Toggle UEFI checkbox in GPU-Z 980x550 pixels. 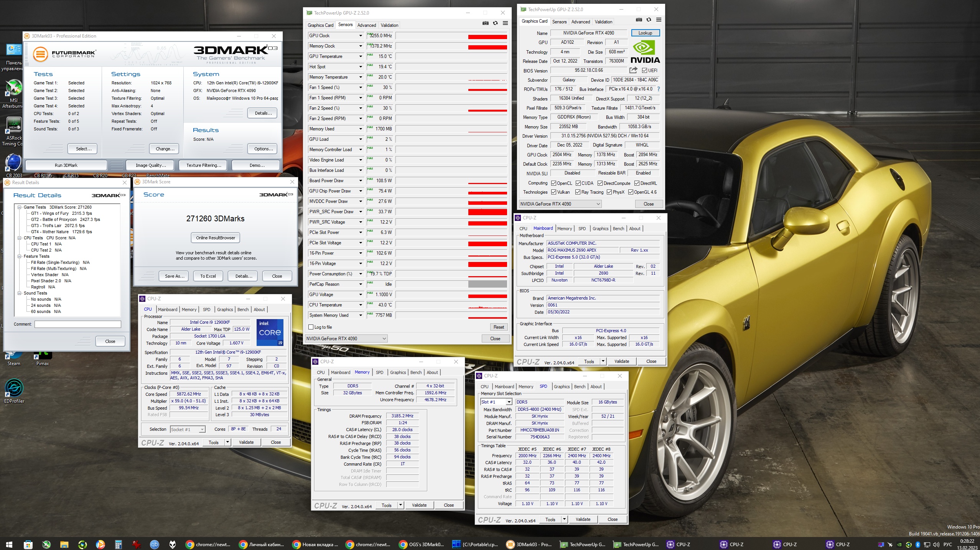pyautogui.click(x=645, y=71)
